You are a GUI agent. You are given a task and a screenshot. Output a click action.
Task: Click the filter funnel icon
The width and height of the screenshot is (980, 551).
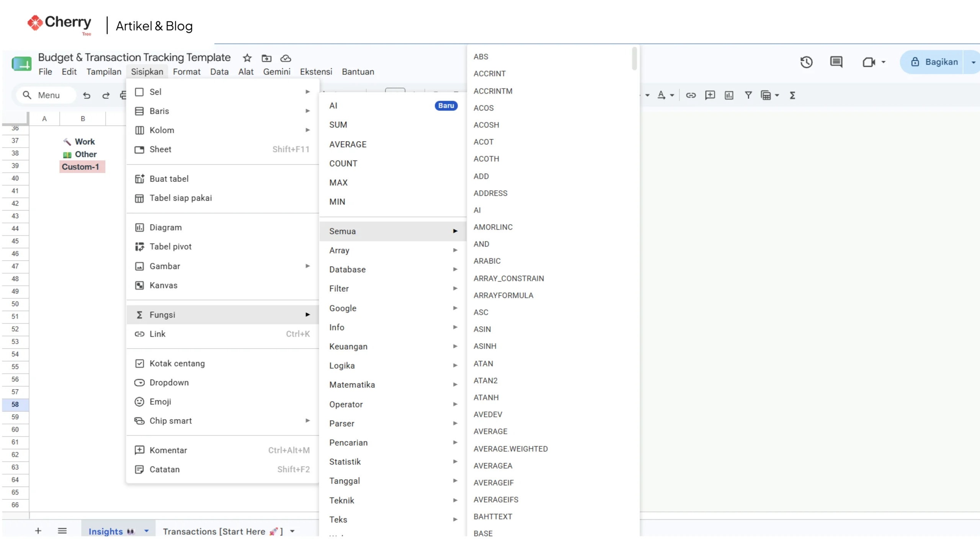[x=748, y=95]
